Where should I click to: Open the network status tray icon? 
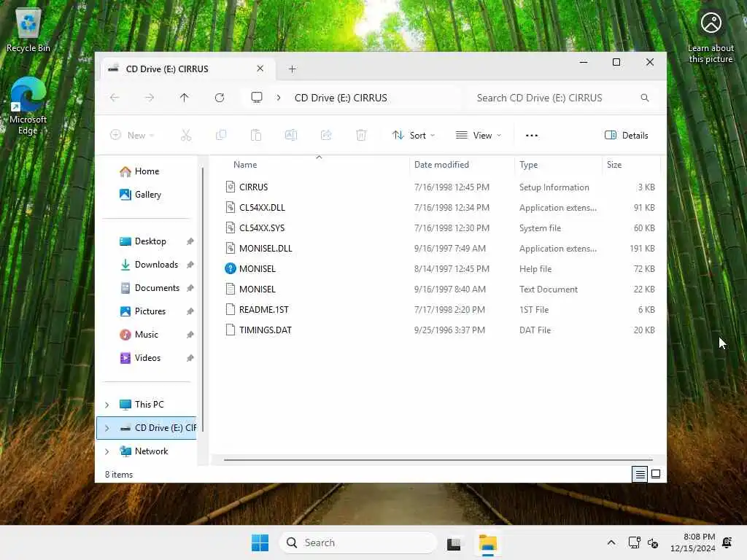634,542
